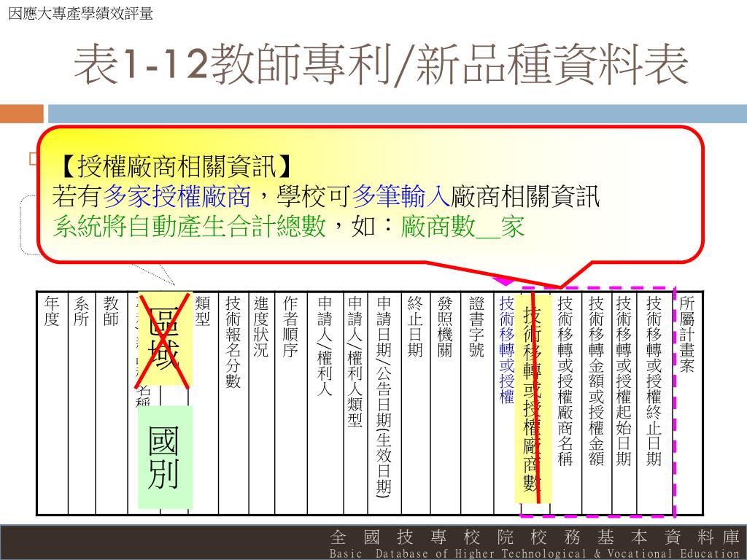The image size is (747, 560).
Task: Click the blue text 多家授權廠商
Action: pos(177,195)
